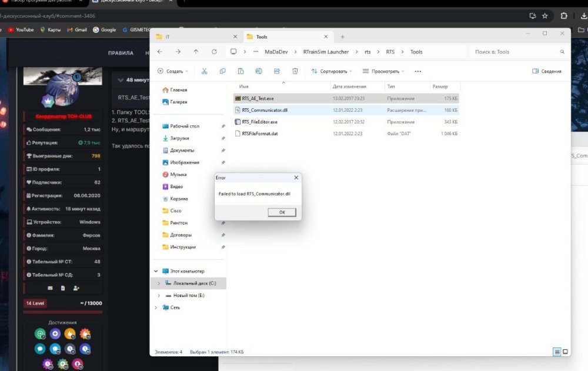The image size is (588, 371).
Task: Click the Paste clipboard icon
Action: coord(240,71)
